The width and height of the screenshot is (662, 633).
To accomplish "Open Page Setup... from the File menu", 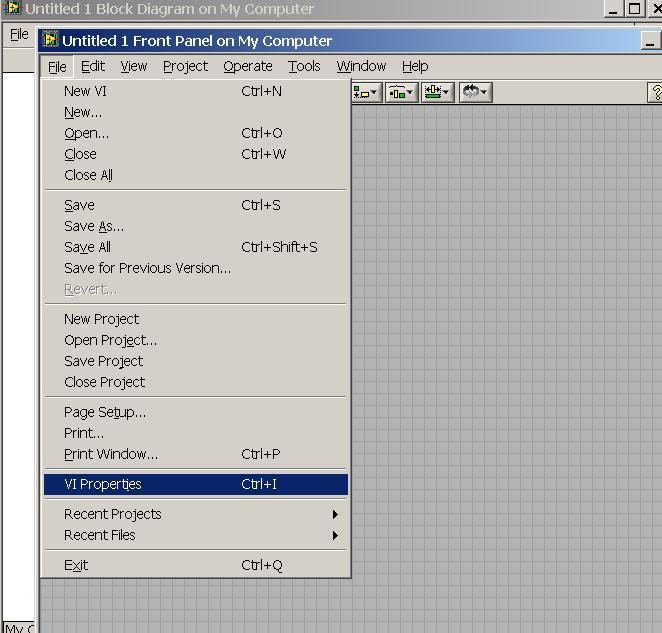I will (196, 412).
